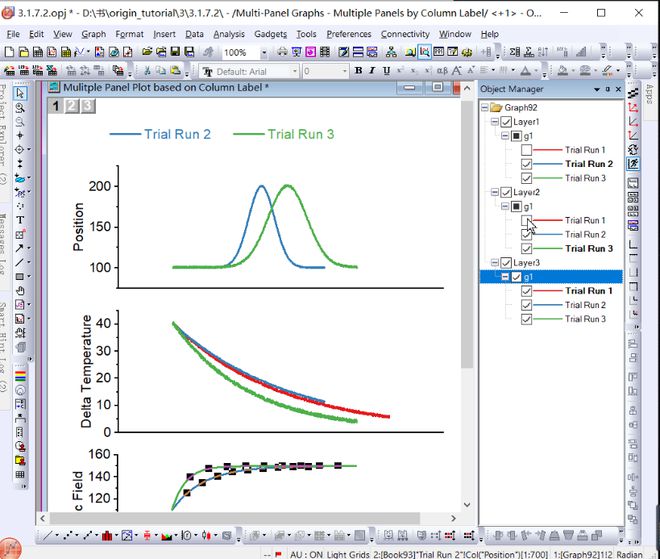Image resolution: width=660 pixels, height=559 pixels.
Task: Toggle Bold text formatting
Action: tap(358, 71)
